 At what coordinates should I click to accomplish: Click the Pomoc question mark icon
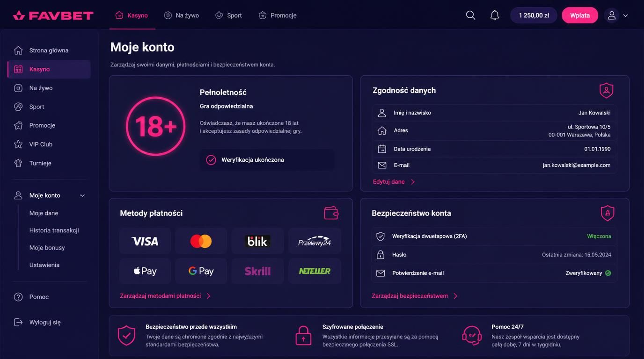coord(18,297)
